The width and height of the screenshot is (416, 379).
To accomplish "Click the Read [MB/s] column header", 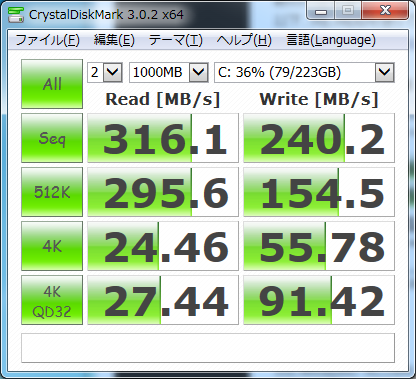I will [x=163, y=99].
